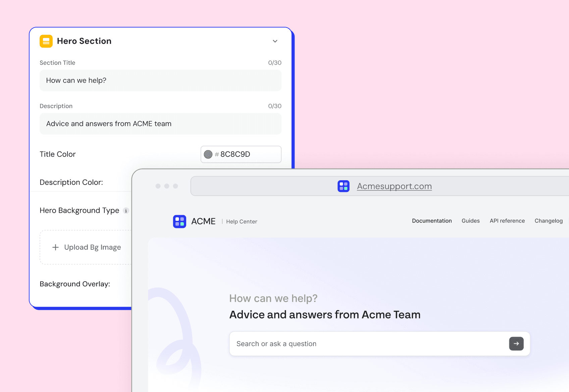Click the ACME logo in the help center header
Screen dimensions: 569x392
179,221
